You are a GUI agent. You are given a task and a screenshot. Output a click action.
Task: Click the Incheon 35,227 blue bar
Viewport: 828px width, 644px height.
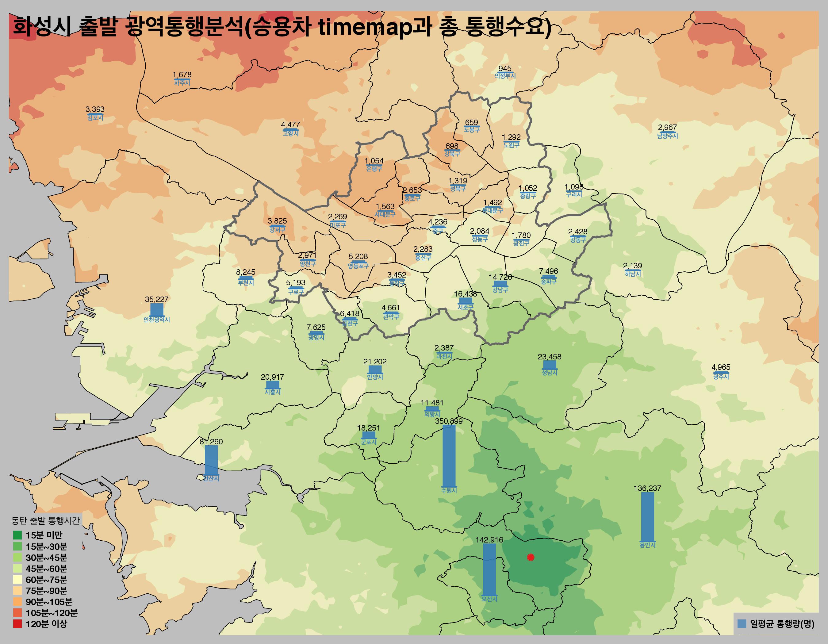click(157, 310)
